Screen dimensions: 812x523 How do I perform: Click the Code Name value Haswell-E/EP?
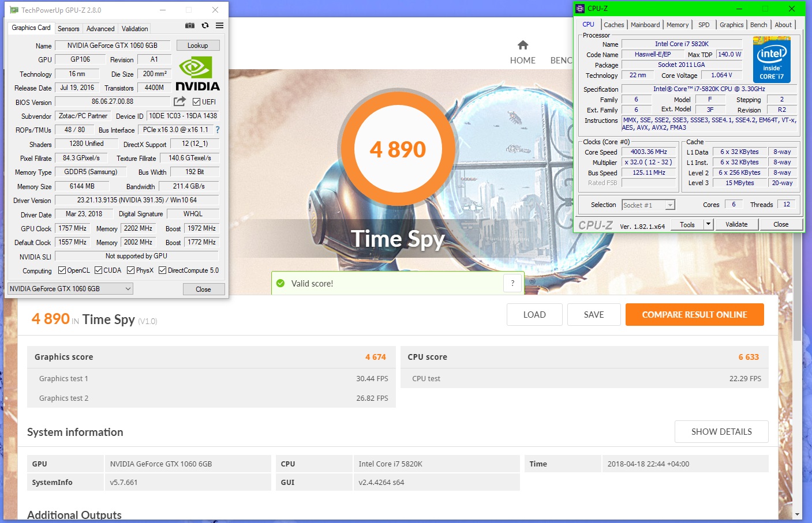[653, 54]
